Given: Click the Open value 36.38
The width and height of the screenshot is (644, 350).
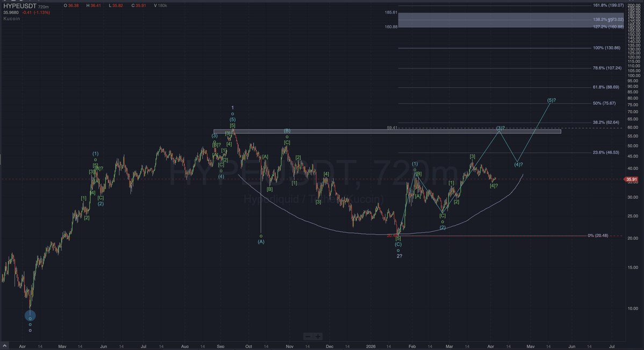Looking at the screenshot, I should click(x=73, y=6).
